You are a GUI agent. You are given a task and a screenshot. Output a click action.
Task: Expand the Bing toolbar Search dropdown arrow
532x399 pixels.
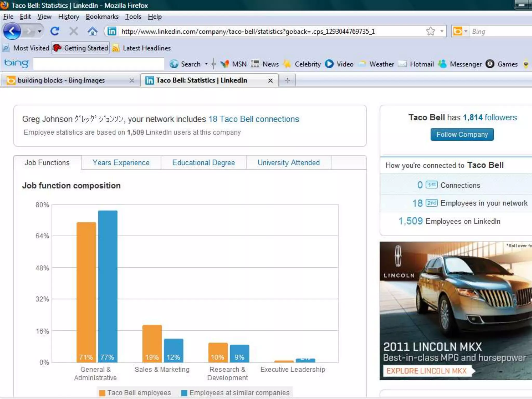[x=206, y=64]
